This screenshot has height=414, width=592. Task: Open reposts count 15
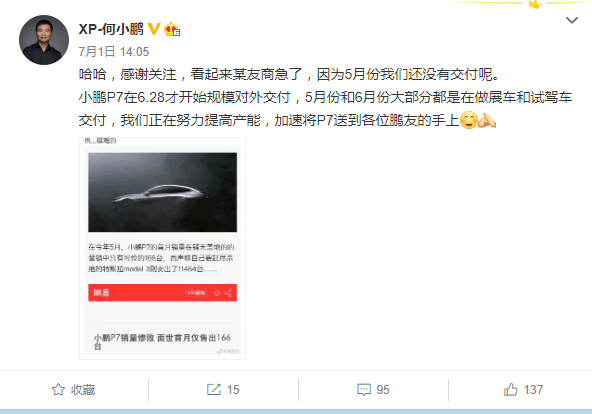233,389
